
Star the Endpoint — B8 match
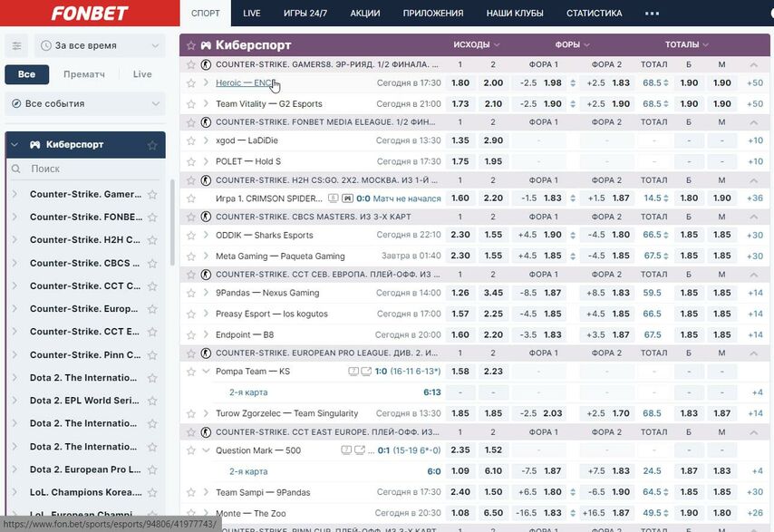point(191,335)
